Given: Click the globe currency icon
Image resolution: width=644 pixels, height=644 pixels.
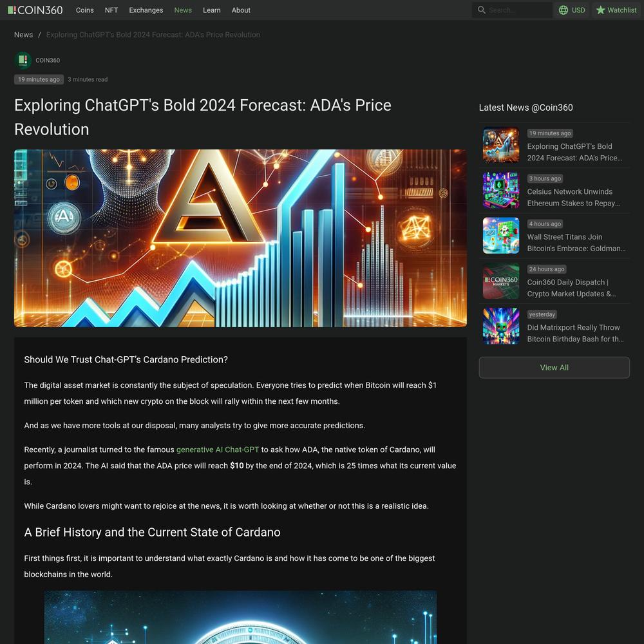Looking at the screenshot, I should [563, 10].
